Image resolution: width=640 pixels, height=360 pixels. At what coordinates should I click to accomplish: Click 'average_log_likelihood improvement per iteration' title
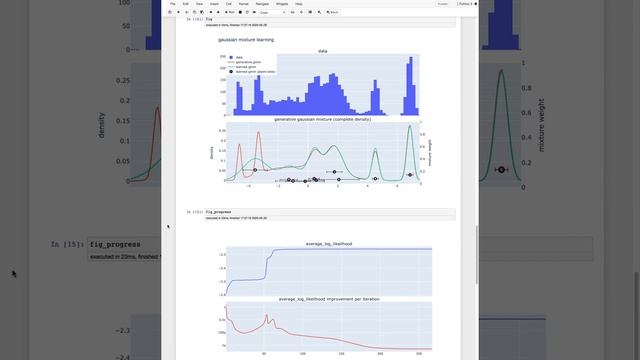tap(329, 299)
